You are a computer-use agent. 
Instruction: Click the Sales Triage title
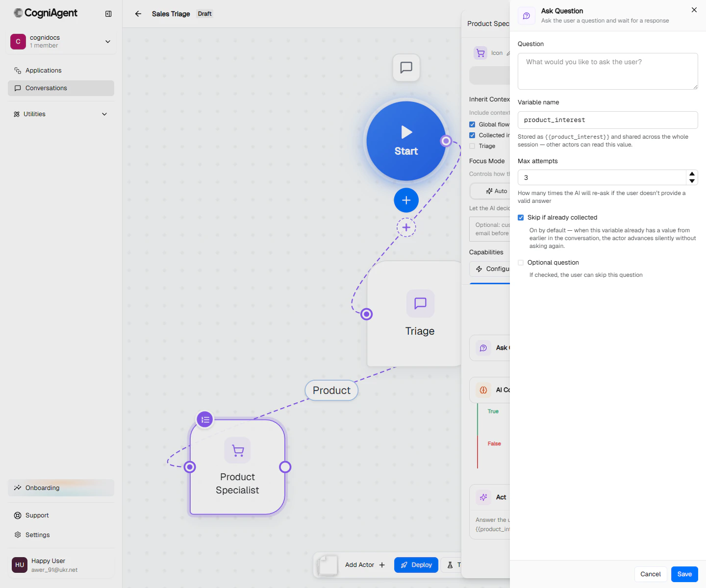(171, 14)
